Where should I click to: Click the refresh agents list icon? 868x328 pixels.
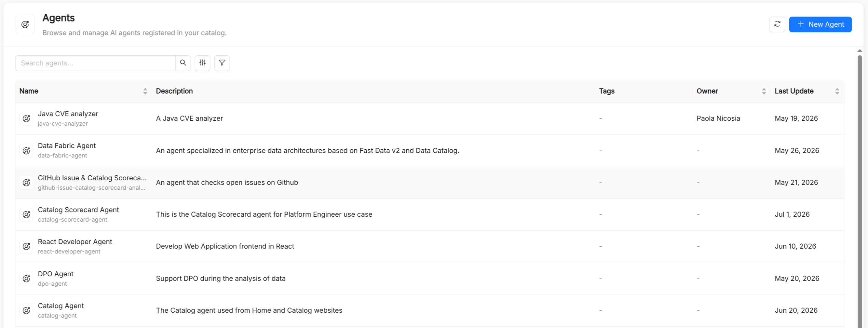[777, 24]
